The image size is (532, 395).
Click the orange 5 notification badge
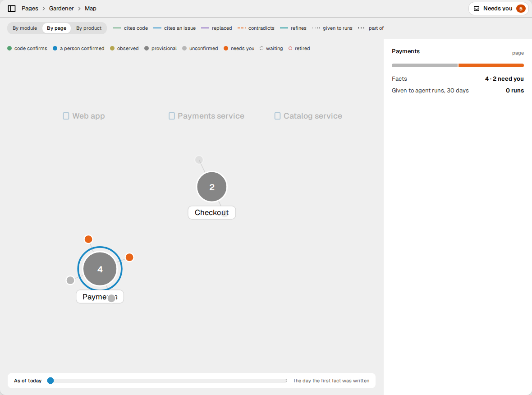[x=521, y=9]
